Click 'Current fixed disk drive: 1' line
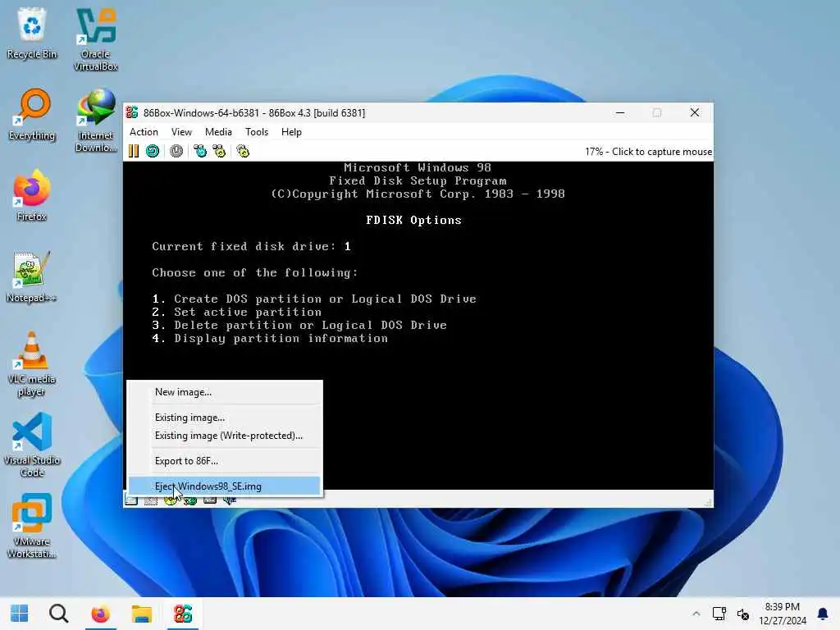The image size is (840, 630). [251, 246]
